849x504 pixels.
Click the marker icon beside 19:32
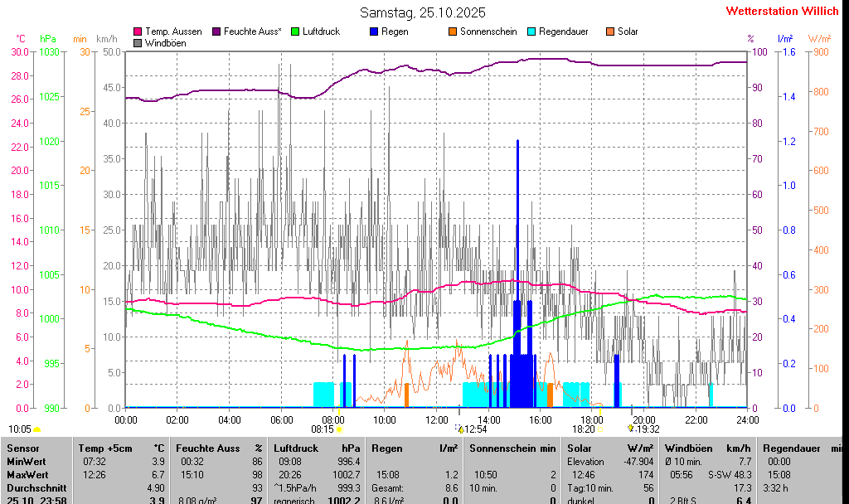(x=630, y=429)
